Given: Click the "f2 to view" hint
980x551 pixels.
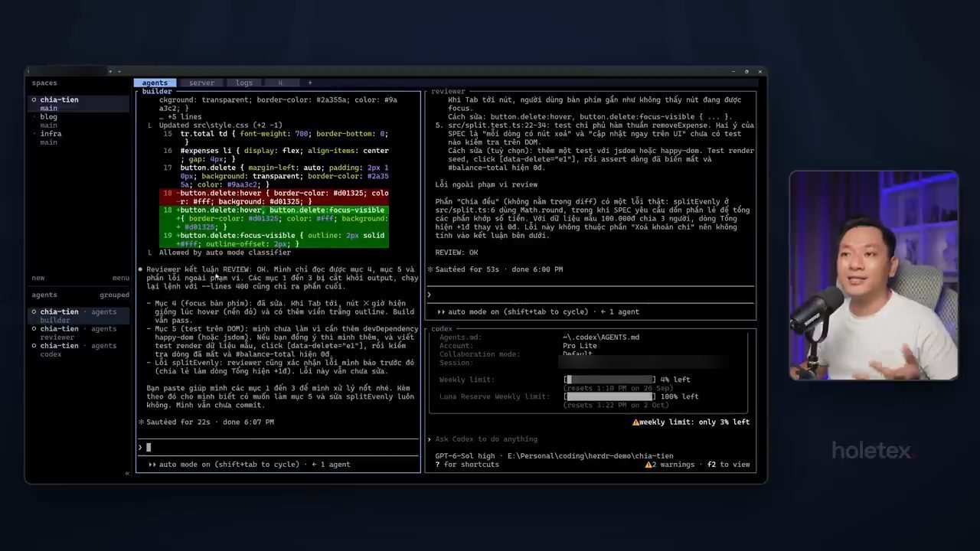Looking at the screenshot, I should pyautogui.click(x=728, y=465).
